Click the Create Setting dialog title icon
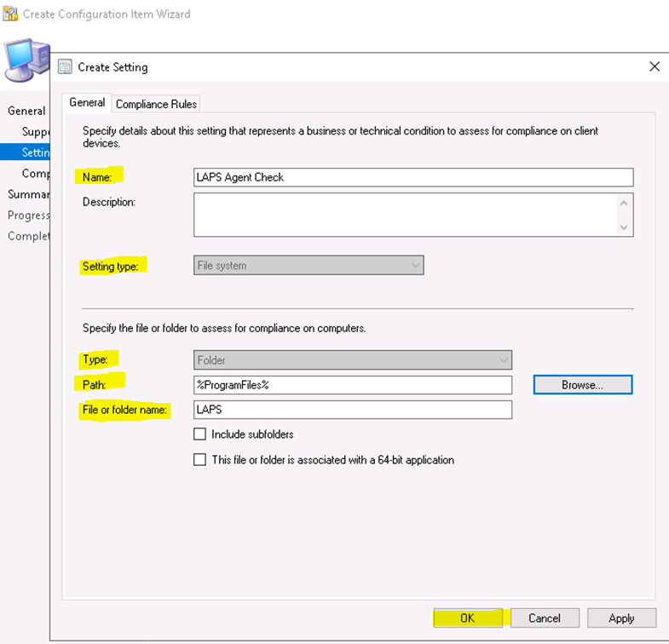This screenshot has height=644, width=669. coord(65,66)
